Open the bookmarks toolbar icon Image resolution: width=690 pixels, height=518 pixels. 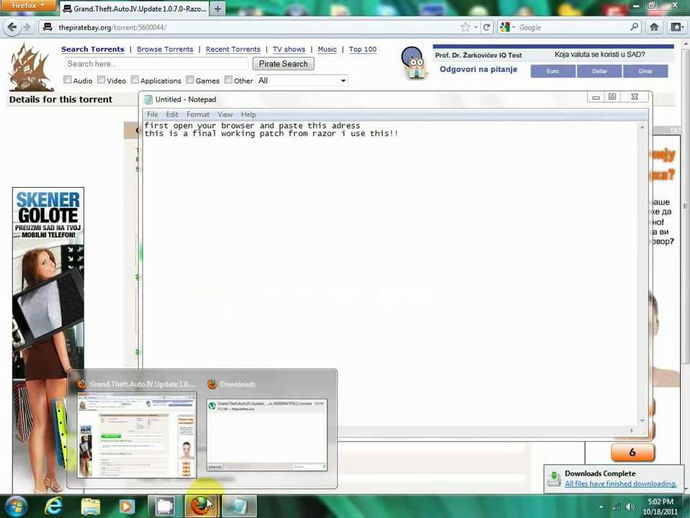point(676,27)
